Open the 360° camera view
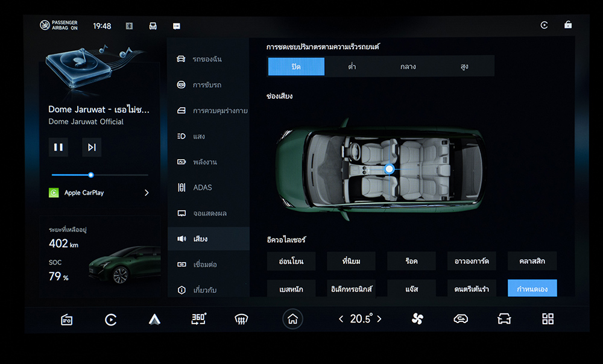603x364 pixels. click(x=198, y=319)
